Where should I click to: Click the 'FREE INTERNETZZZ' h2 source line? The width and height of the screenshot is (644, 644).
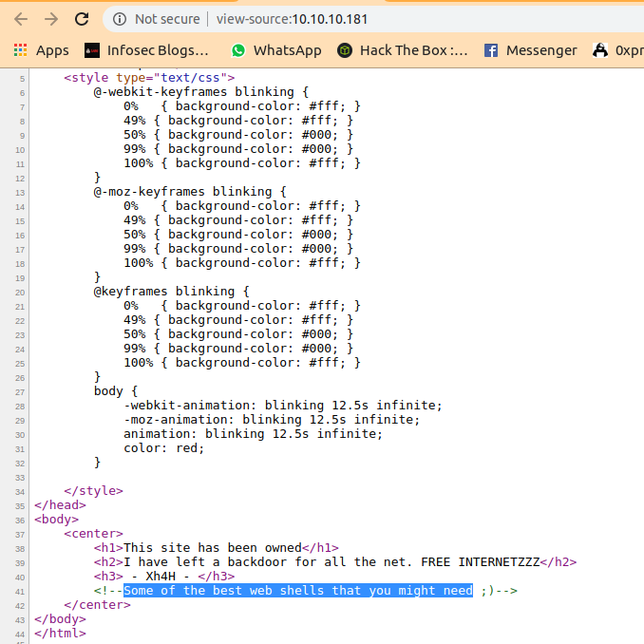pyautogui.click(x=334, y=561)
